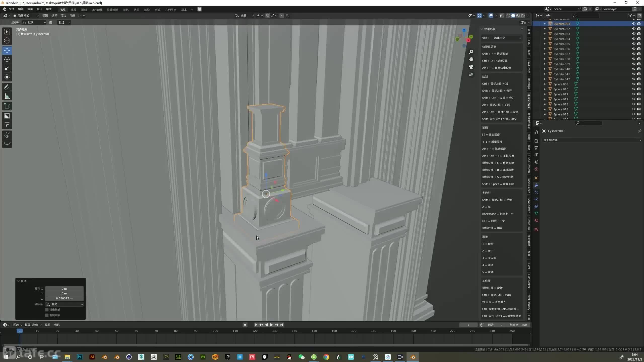Select the Measure tool
The height and width of the screenshot is (362, 644).
pos(7,96)
